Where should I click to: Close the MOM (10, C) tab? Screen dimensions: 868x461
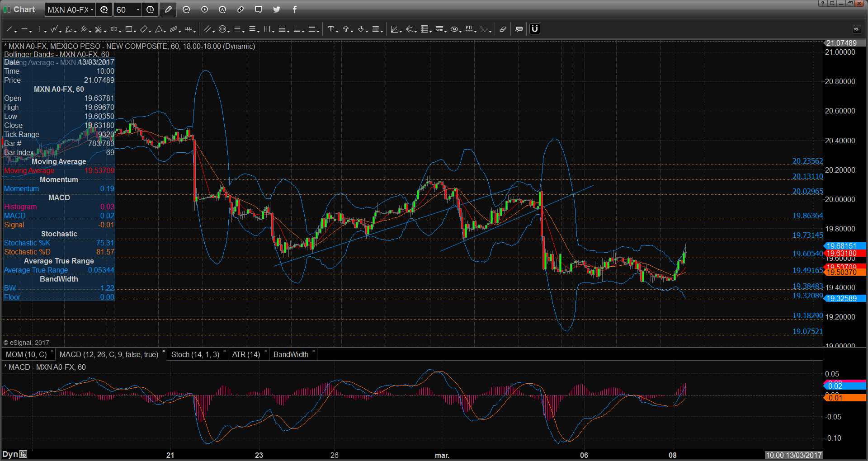pos(52,351)
